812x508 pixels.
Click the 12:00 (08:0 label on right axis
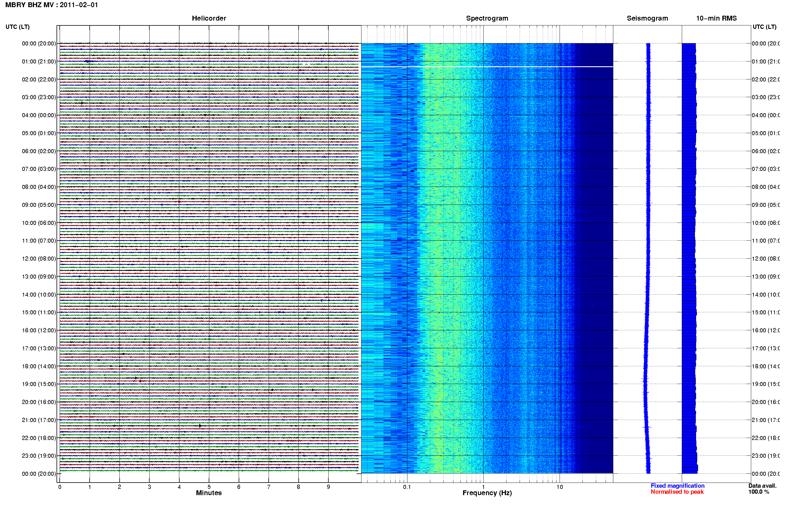tap(766, 259)
